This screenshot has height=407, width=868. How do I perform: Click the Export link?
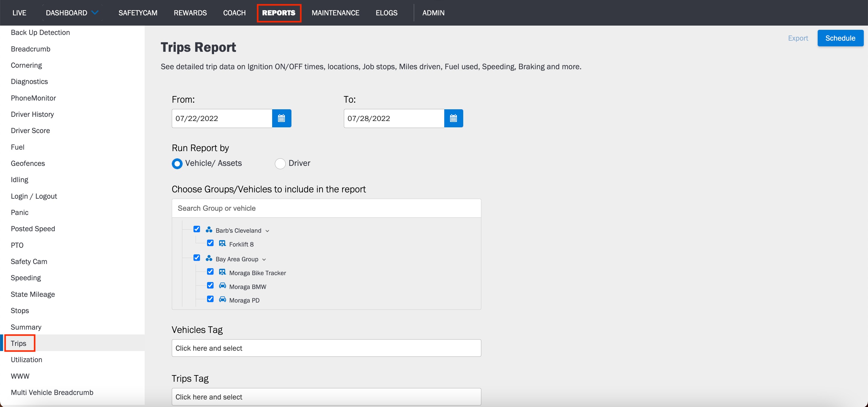(x=797, y=38)
